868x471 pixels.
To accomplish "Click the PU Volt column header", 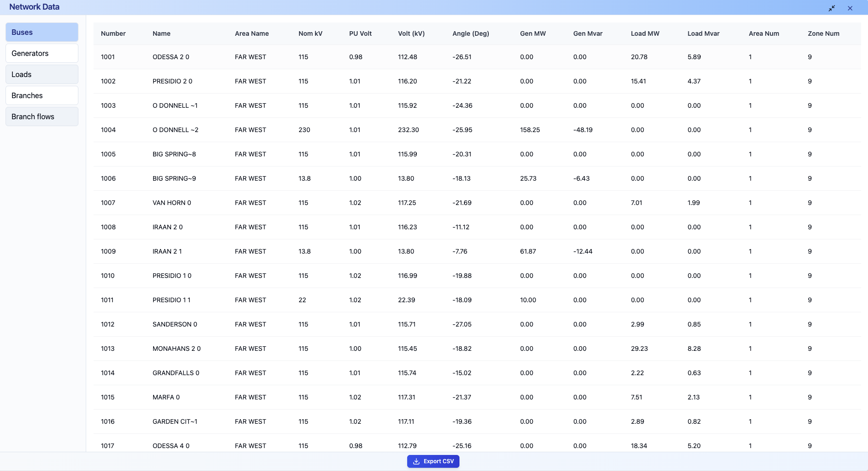I will coord(360,33).
